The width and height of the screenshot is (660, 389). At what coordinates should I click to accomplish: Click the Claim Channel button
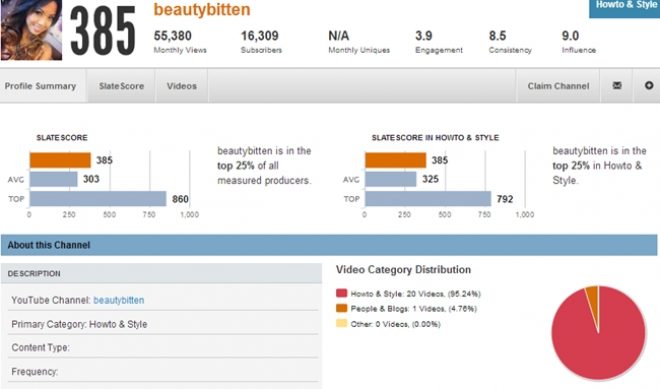click(x=558, y=86)
